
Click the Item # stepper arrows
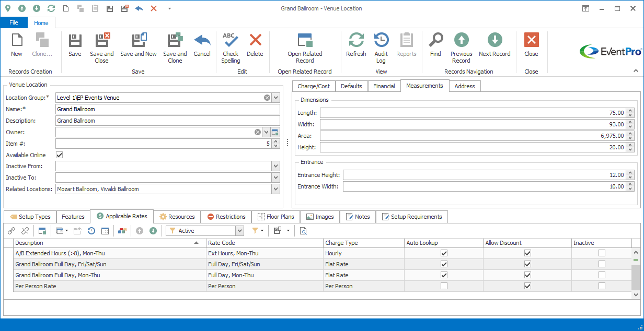(276, 144)
